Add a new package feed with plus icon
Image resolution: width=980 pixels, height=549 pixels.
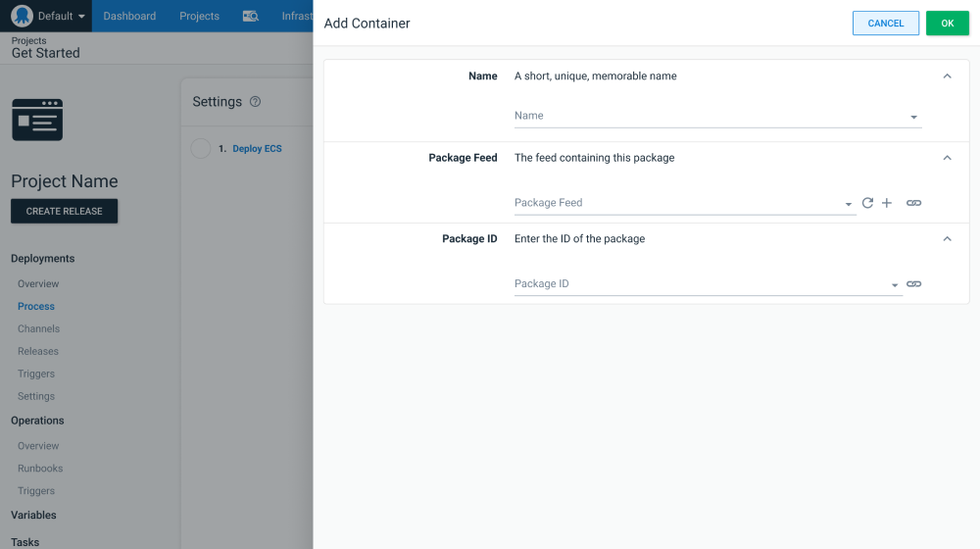(887, 203)
